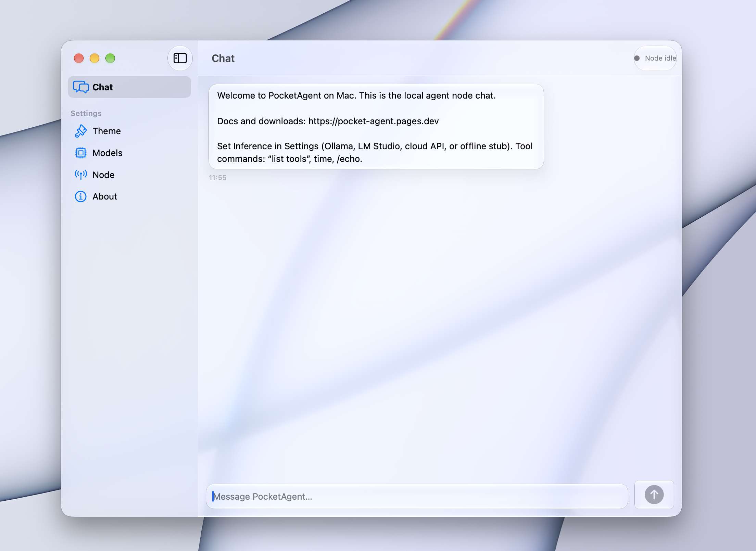
Task: Minimize the window with yellow button
Action: [94, 58]
